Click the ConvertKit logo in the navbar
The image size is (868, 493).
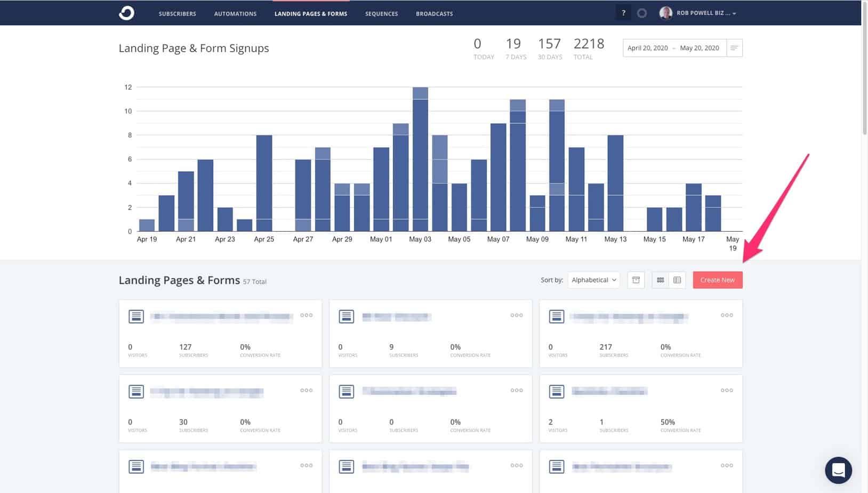click(x=126, y=13)
